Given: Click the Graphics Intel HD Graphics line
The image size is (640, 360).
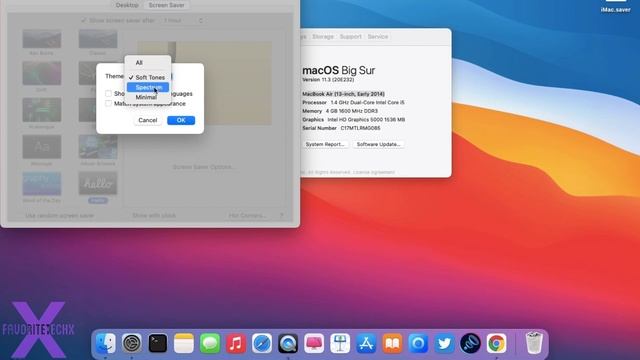Looking at the screenshot, I should click(x=353, y=120).
